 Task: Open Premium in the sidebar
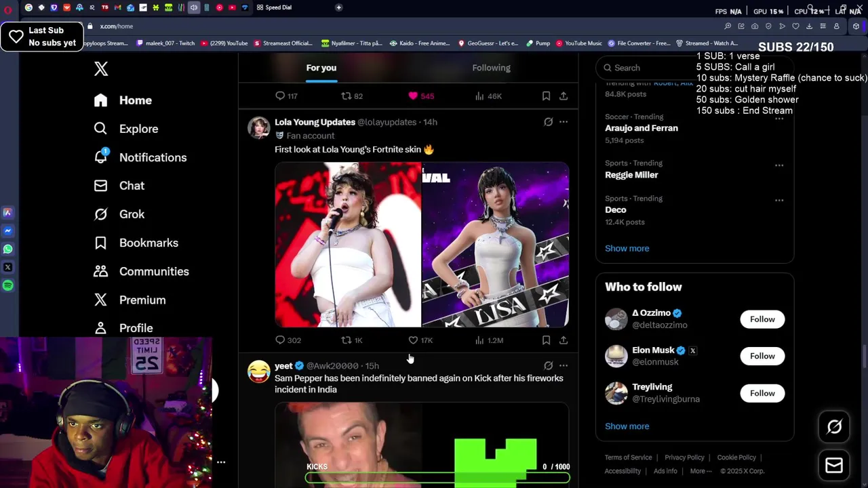(130, 300)
